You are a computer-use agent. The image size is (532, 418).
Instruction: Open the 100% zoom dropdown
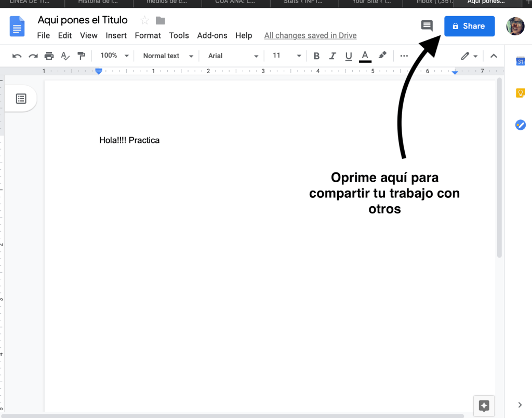click(114, 56)
